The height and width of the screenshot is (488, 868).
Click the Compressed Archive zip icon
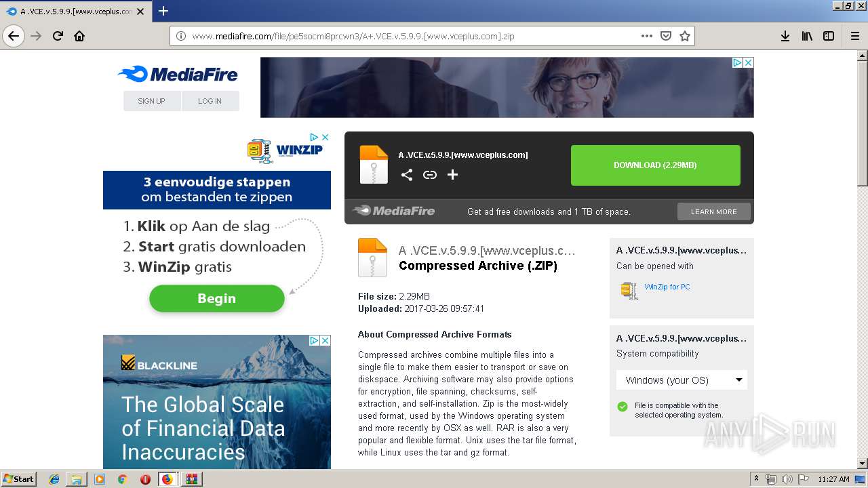click(x=372, y=257)
